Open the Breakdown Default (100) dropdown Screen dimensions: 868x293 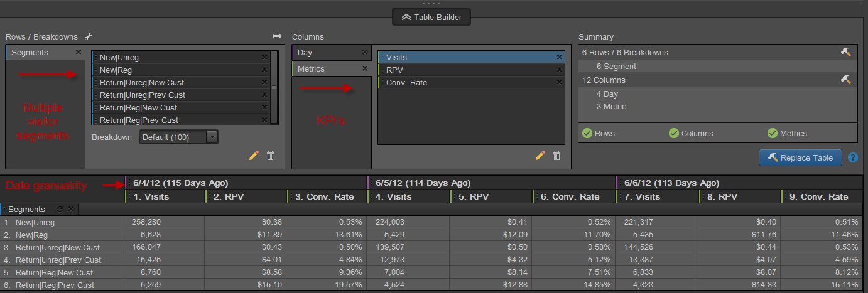[179, 137]
